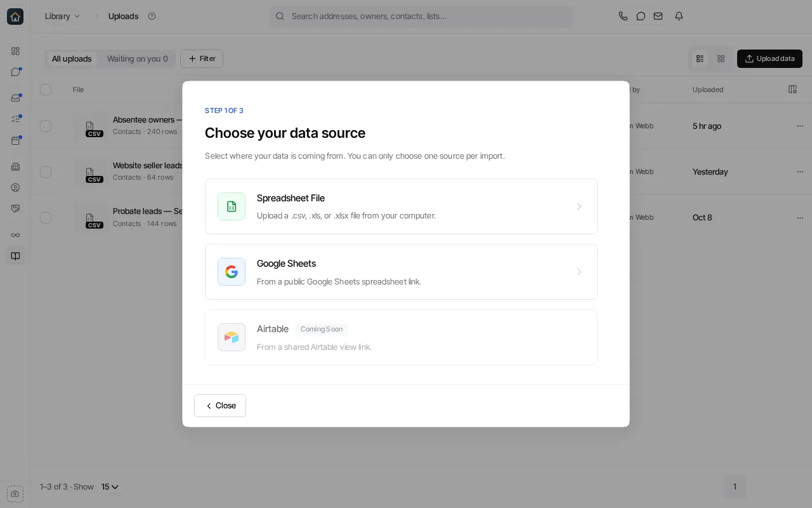Click the home logo icon in sidebar
This screenshot has width=812, height=508.
(15, 17)
